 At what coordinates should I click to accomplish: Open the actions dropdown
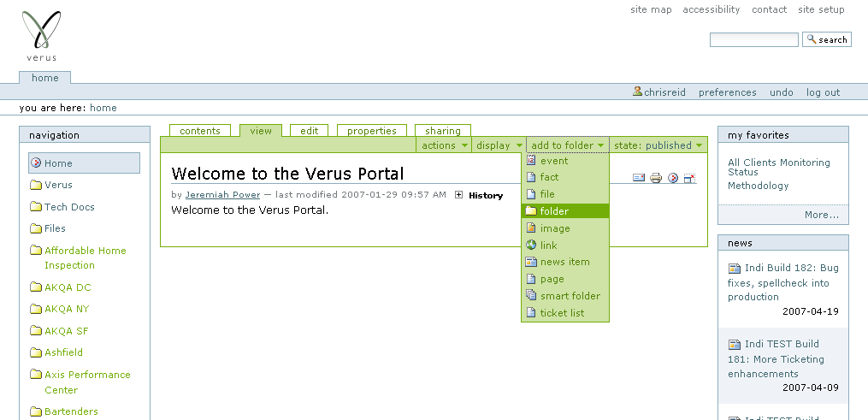(445, 145)
